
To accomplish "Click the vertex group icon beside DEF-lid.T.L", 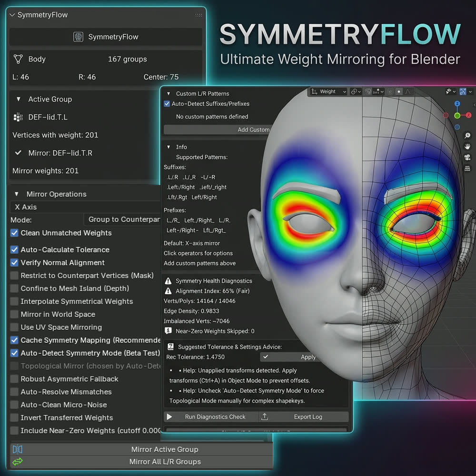I will (18, 117).
